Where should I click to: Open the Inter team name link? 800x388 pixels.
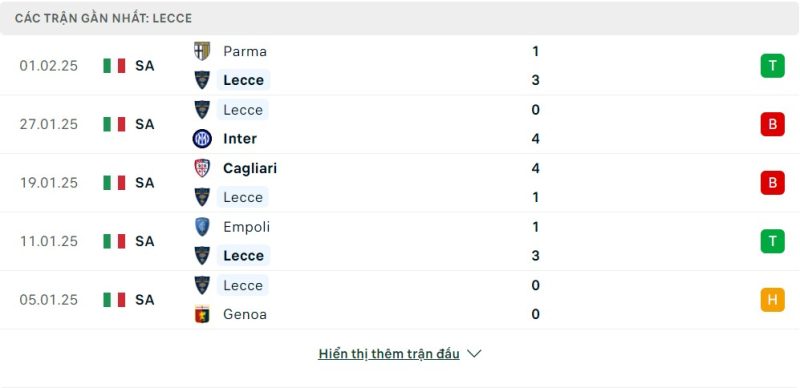click(x=240, y=139)
